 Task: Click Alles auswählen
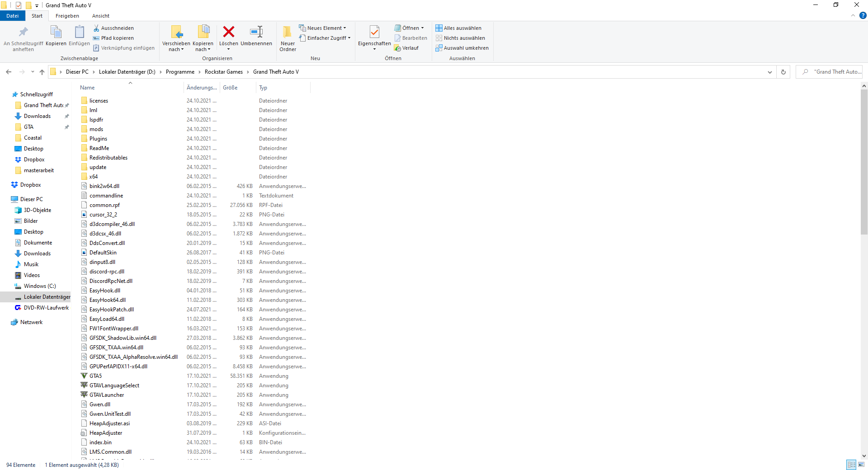[x=458, y=28]
